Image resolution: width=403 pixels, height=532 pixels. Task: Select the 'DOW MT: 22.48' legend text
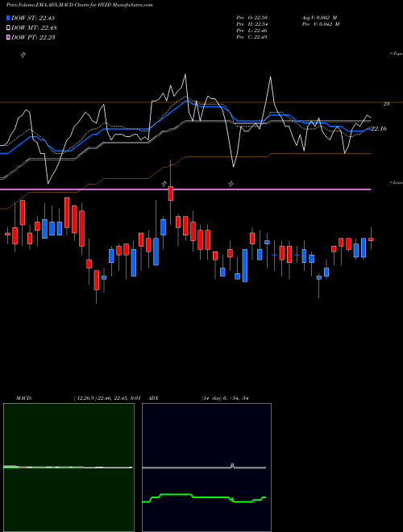click(x=34, y=28)
